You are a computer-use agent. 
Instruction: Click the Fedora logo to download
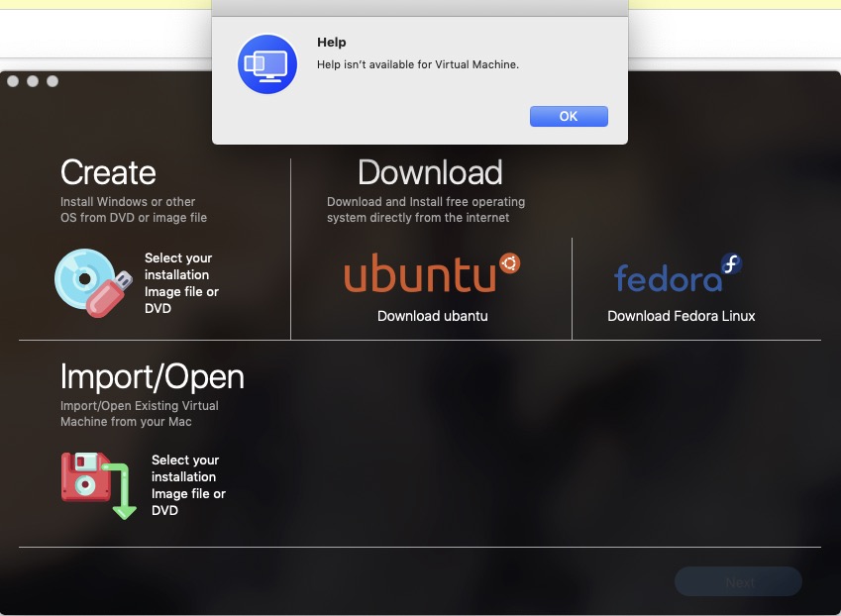click(679, 273)
